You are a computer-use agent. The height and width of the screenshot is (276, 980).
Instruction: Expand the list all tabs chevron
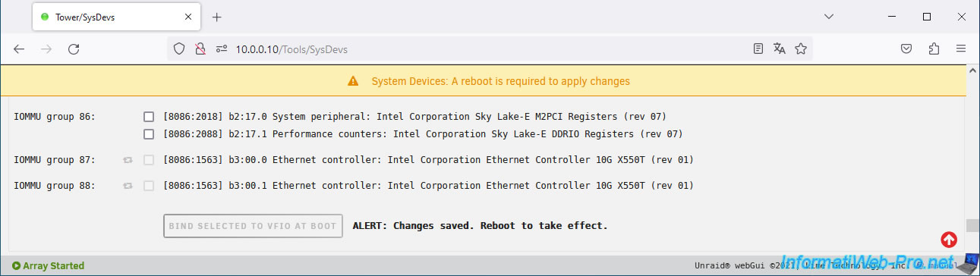(829, 16)
